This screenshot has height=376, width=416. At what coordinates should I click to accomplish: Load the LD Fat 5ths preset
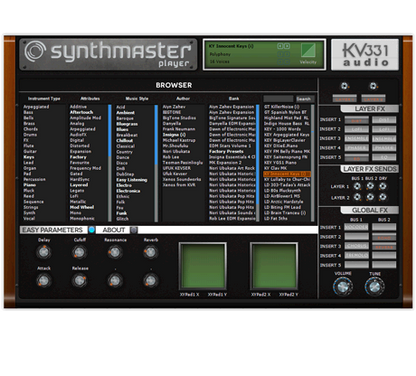pyautogui.click(x=276, y=218)
